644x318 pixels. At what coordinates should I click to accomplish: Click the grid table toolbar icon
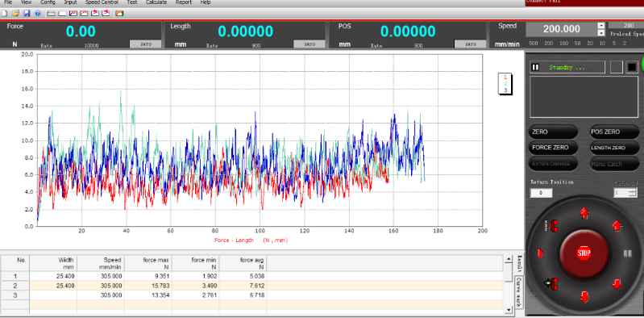52,14
